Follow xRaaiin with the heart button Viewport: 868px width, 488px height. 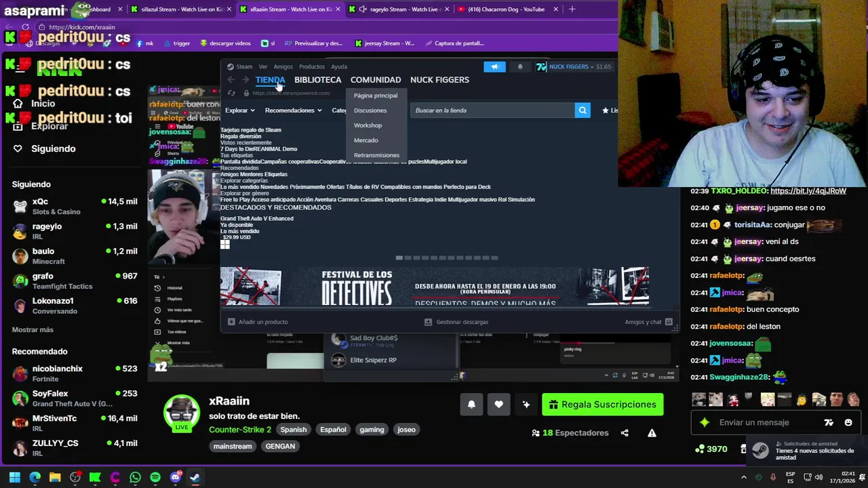pos(498,405)
